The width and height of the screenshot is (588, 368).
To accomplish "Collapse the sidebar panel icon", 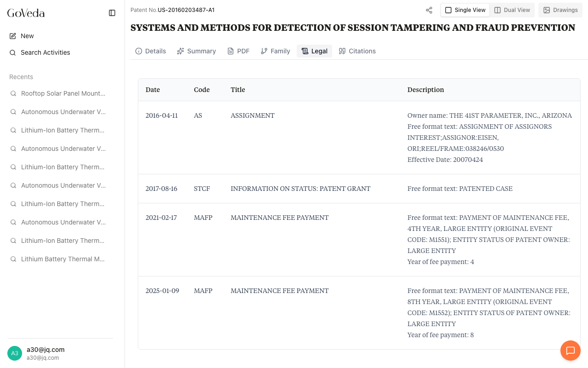I will click(x=112, y=13).
